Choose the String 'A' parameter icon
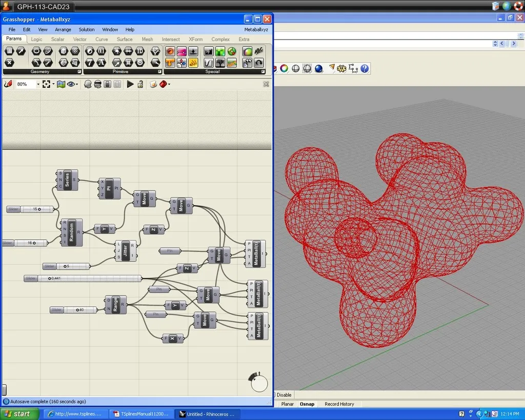The image size is (525, 420). pos(102,62)
